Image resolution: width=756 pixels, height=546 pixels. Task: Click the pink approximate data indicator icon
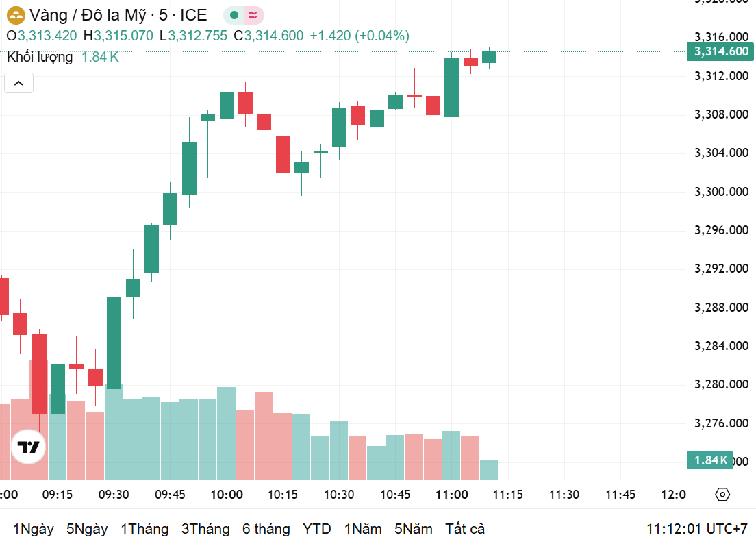tap(253, 16)
